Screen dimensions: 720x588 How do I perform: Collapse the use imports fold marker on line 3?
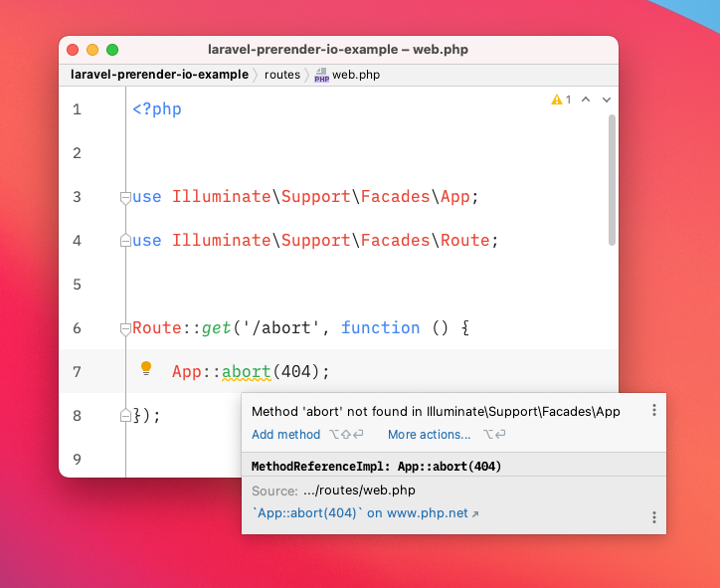tap(125, 198)
